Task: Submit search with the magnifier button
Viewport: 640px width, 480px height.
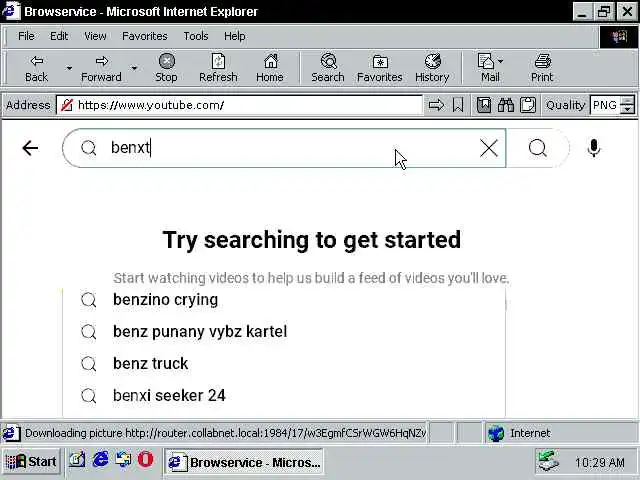Action: 537,148
